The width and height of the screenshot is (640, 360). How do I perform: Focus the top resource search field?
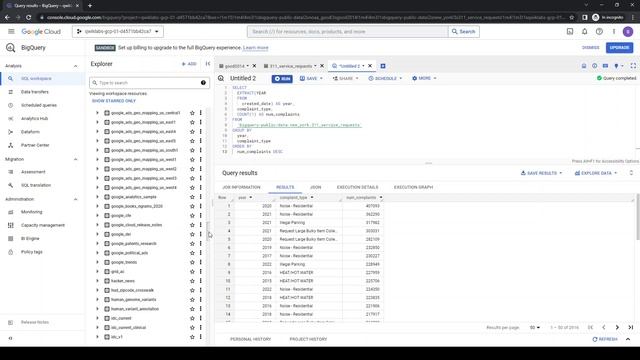pyautogui.click(x=347, y=31)
